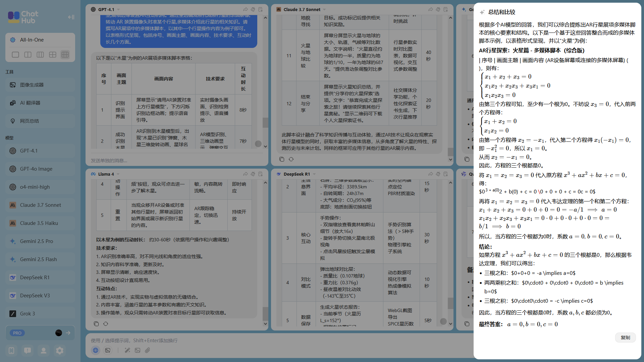644x362 pixels.
Task: Open history icon in Llama 4 panel
Action: pos(260,174)
